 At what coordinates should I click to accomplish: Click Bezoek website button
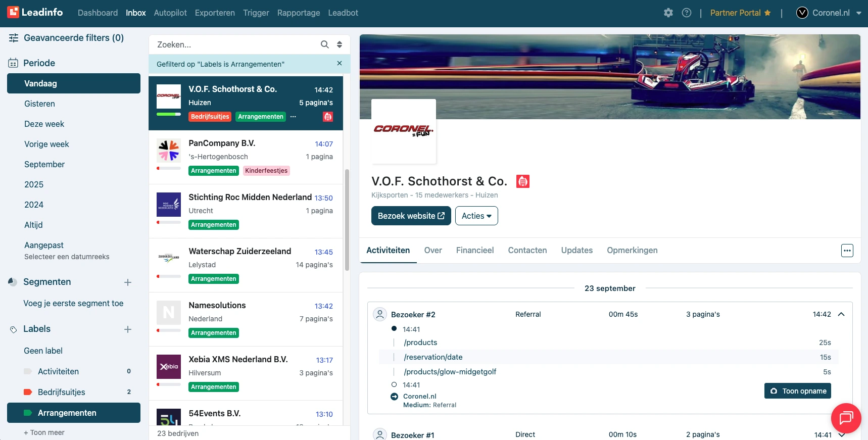pyautogui.click(x=411, y=216)
